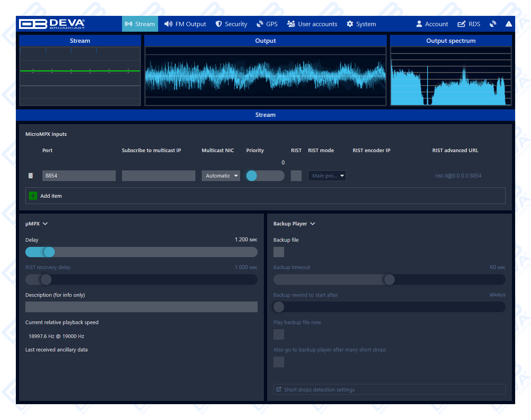531x420 pixels.
Task: Click the satellite icon next to RDS
Action: coord(493,24)
